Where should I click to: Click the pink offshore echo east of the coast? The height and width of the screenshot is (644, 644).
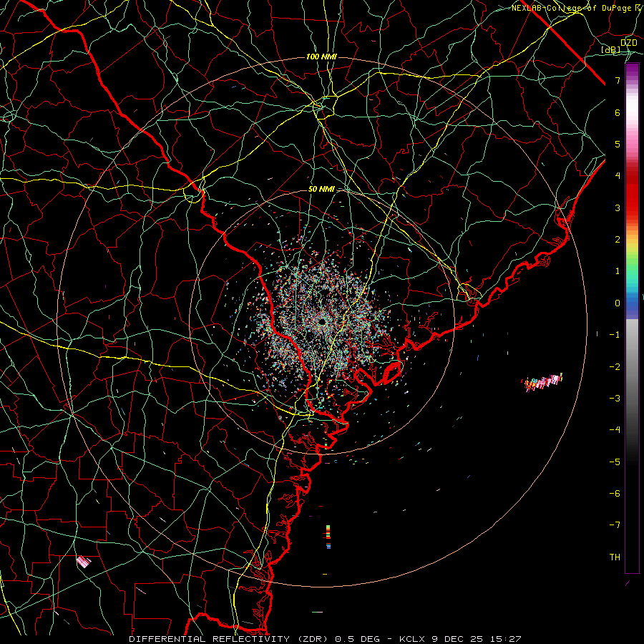point(542,382)
